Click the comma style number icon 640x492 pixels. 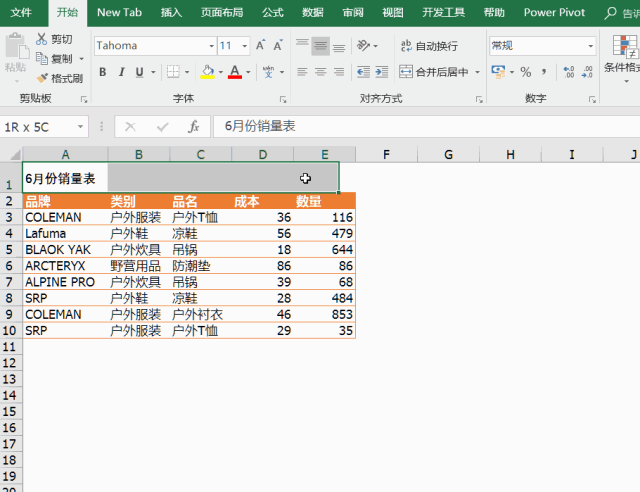point(545,73)
